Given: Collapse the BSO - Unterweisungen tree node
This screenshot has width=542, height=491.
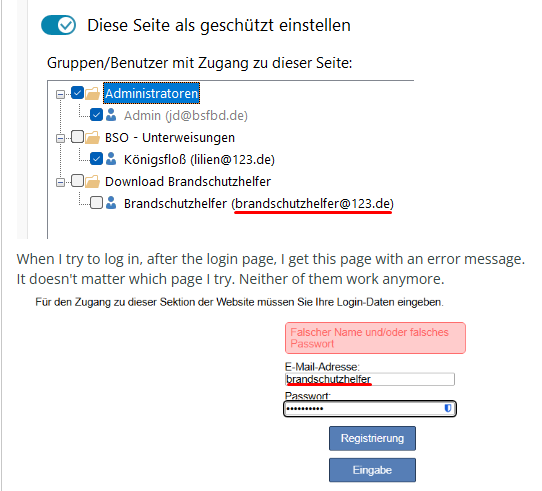Looking at the screenshot, I should tap(60, 138).
